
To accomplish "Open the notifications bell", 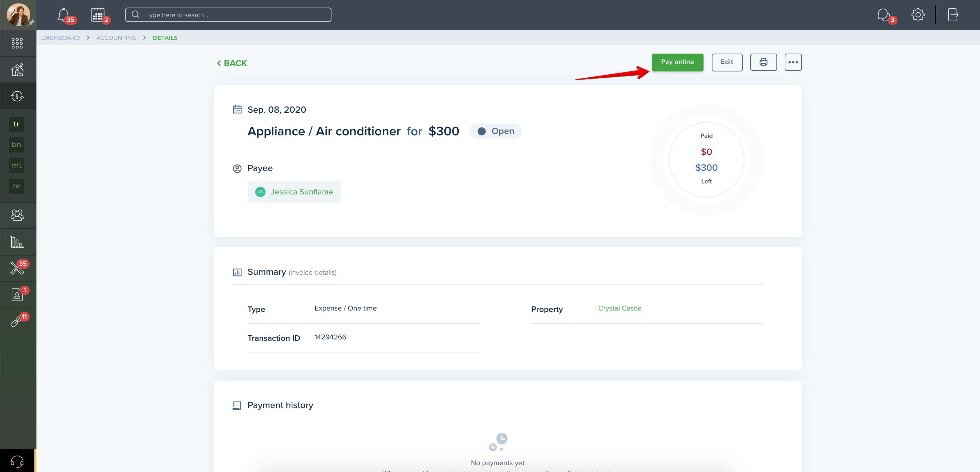I will pyautogui.click(x=63, y=15).
